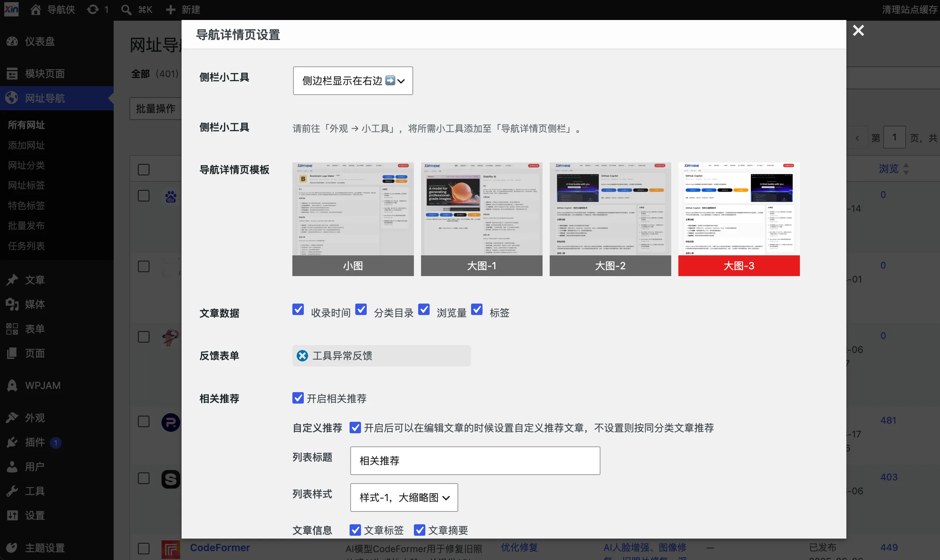940x560 pixels.
Task: Click the sort arrows beside 浏览
Action: tap(906, 169)
